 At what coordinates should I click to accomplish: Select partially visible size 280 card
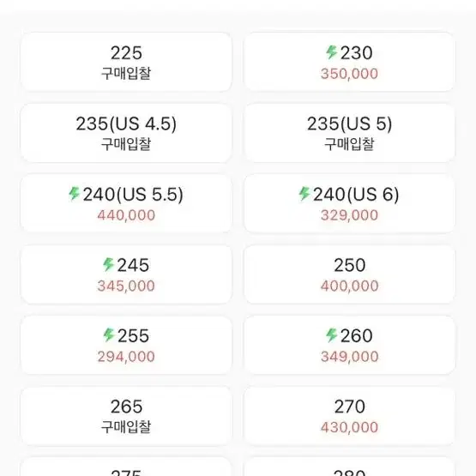coord(349,467)
